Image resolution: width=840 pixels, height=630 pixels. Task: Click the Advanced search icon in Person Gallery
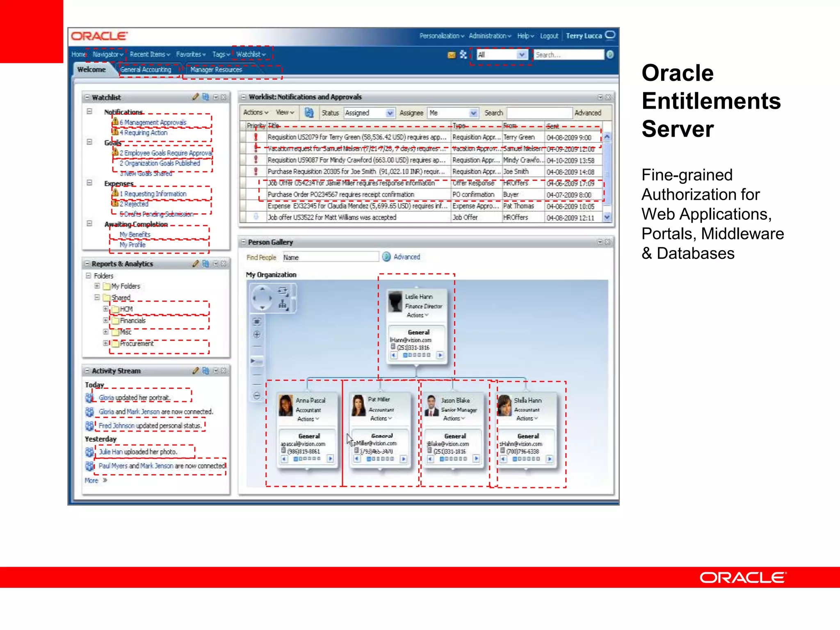coord(386,257)
